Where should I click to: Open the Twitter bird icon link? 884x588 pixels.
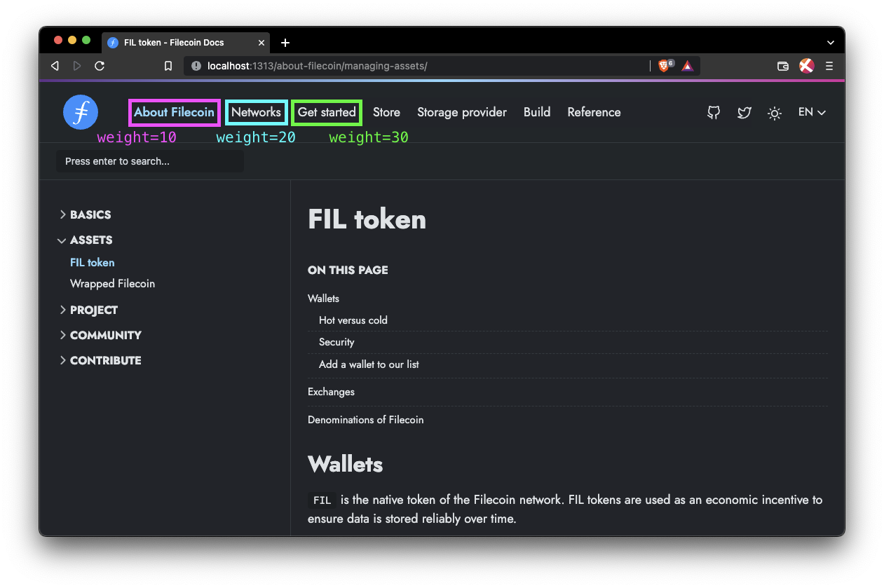click(744, 112)
